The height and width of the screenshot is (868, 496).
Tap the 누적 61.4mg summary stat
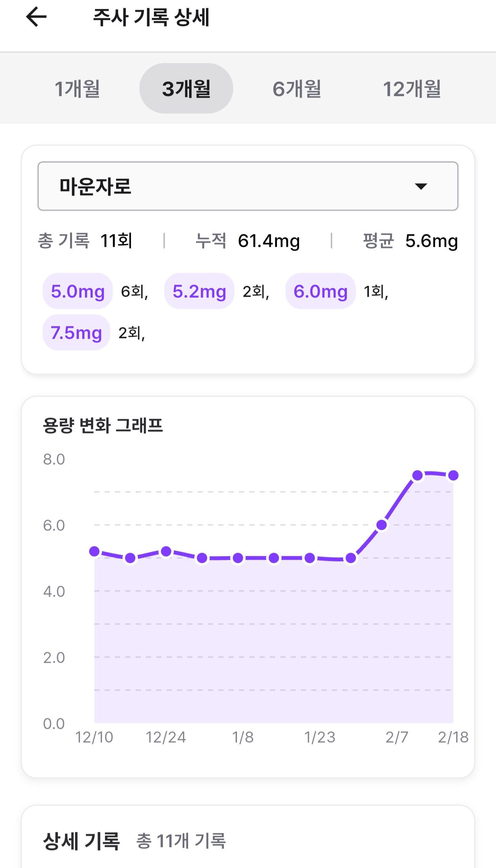248,241
